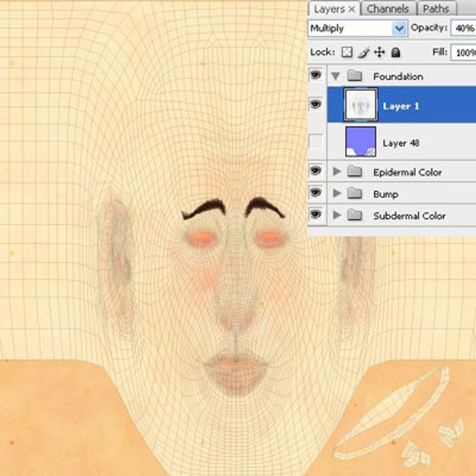Screen dimensions: 476x476
Task: Select the Foundation group name
Action: tap(398, 77)
